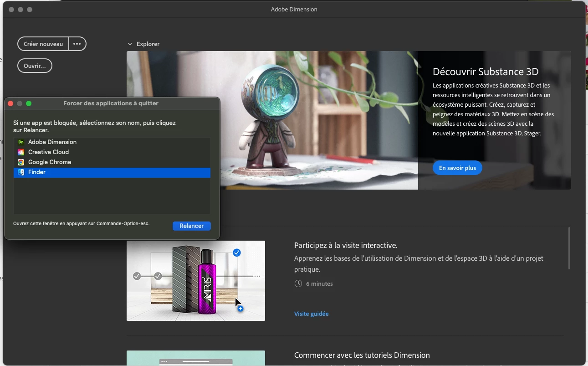Image resolution: width=588 pixels, height=366 pixels.
Task: Open the three-dots more options button
Action: (77, 44)
